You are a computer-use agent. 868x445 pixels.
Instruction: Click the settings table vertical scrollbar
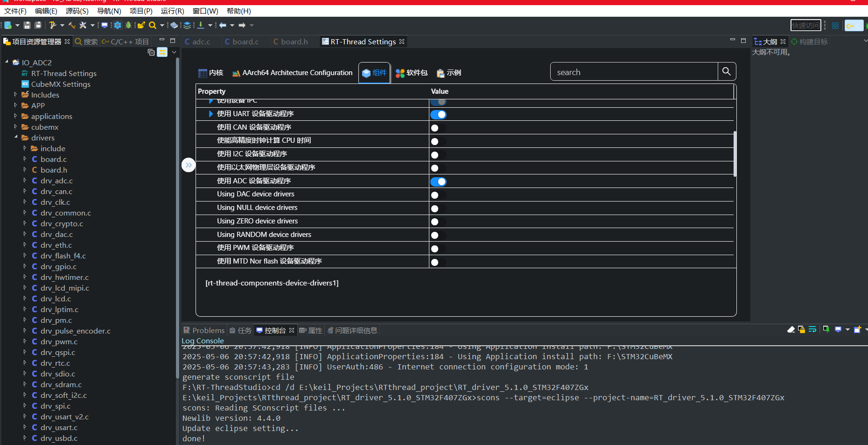735,154
